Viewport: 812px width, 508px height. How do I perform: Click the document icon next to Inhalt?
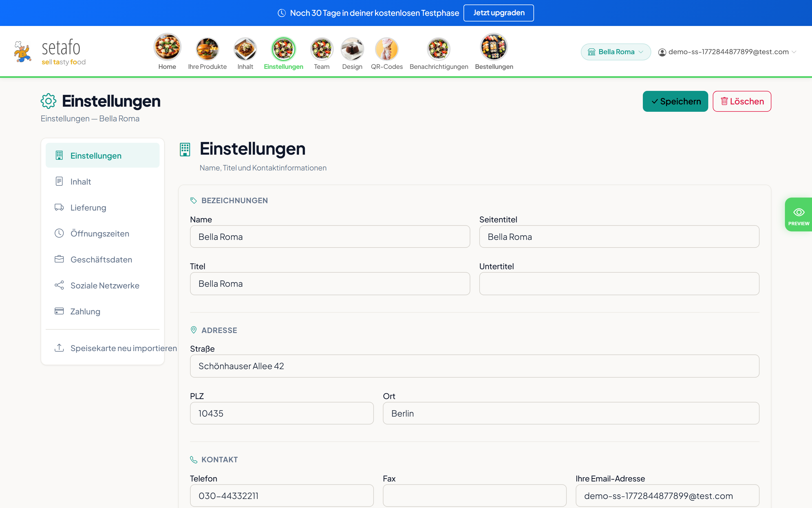point(59,181)
